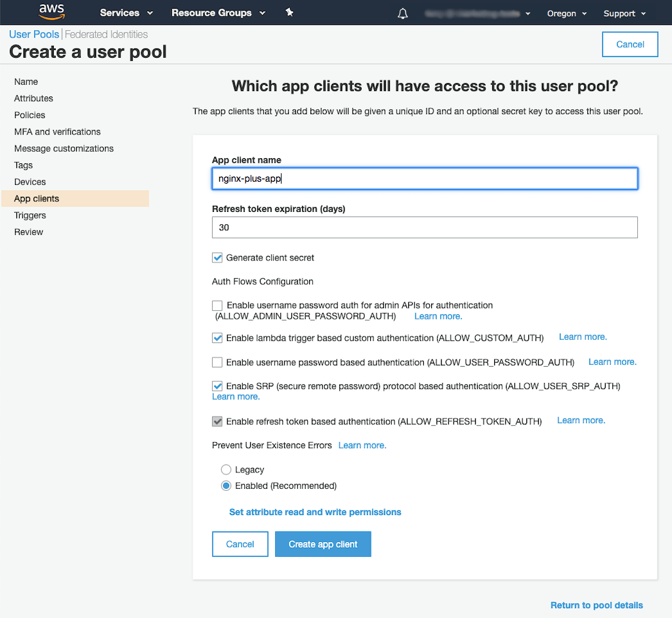This screenshot has width=672, height=618.
Task: Enable ALLOW_ADMIN_USER_PASSWORD_AUTH checkbox
Action: point(218,306)
